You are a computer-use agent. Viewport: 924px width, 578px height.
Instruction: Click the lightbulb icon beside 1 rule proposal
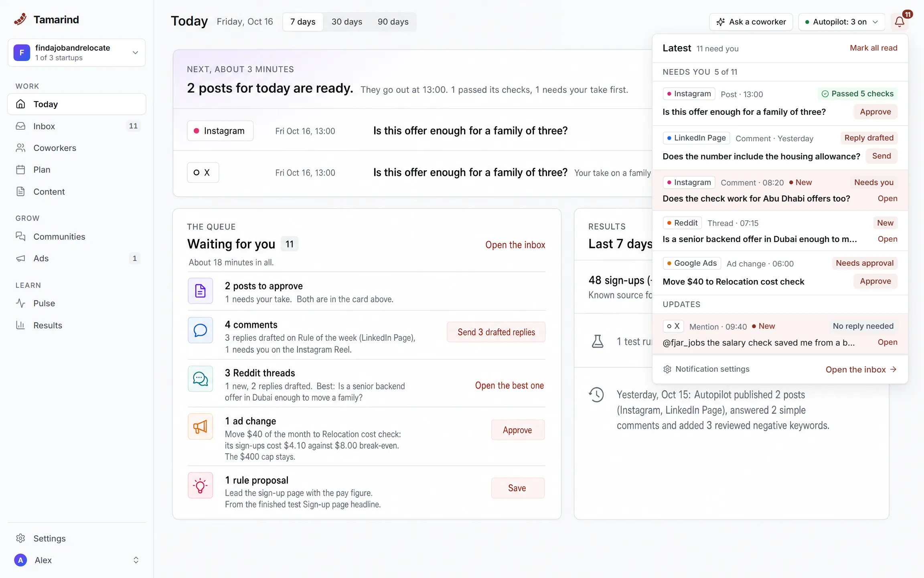(200, 486)
